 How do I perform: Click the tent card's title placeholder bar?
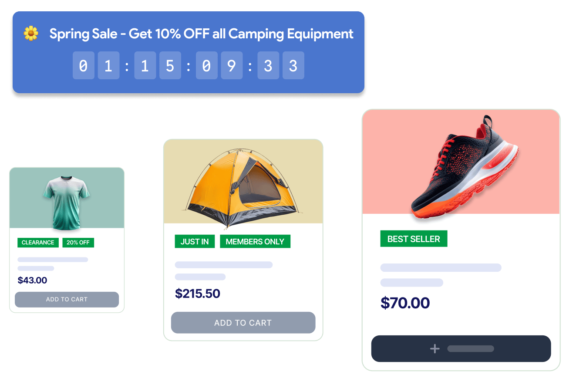tap(224, 265)
